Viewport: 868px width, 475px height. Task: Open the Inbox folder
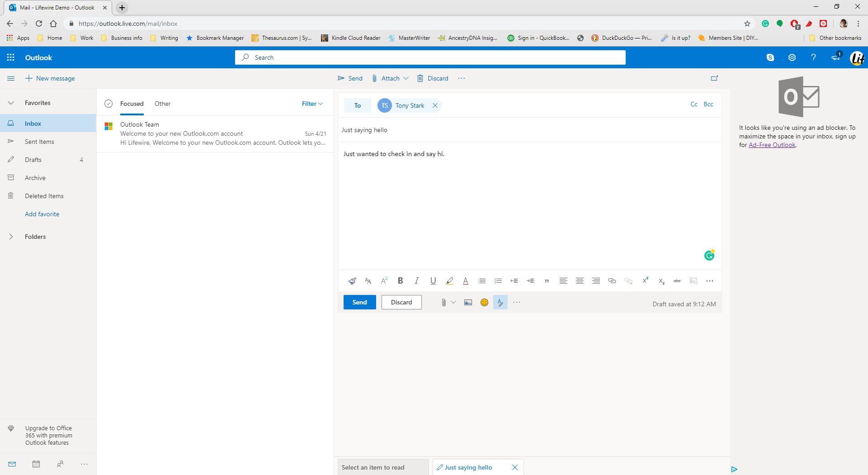tap(48, 123)
